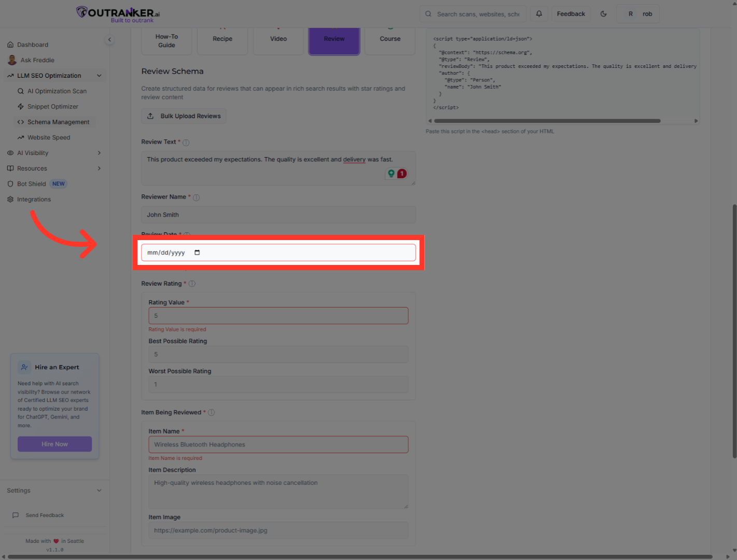Image resolution: width=737 pixels, height=560 pixels.
Task: Select the Recipe schema tab
Action: point(222,39)
